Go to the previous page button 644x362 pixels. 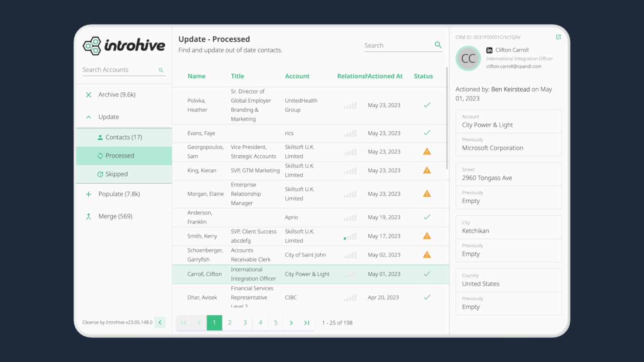[x=199, y=323]
